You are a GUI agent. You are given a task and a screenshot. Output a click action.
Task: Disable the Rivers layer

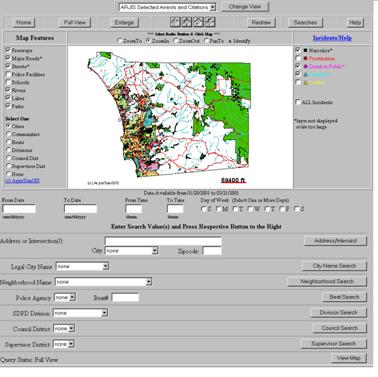[x=8, y=90]
